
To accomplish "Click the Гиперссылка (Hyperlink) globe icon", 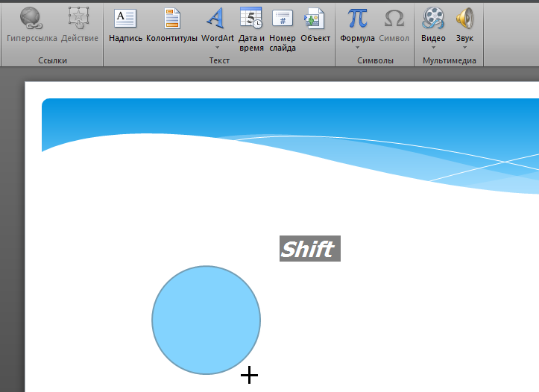I will [x=31, y=18].
